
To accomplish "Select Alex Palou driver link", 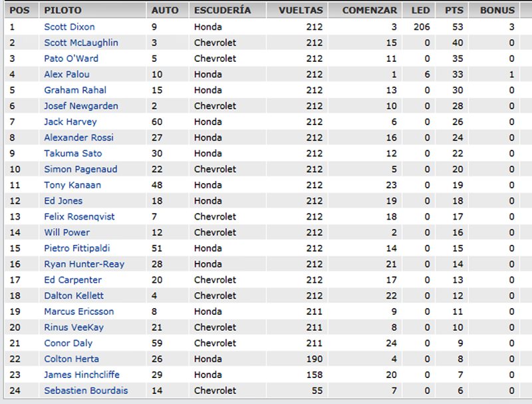I will point(67,74).
